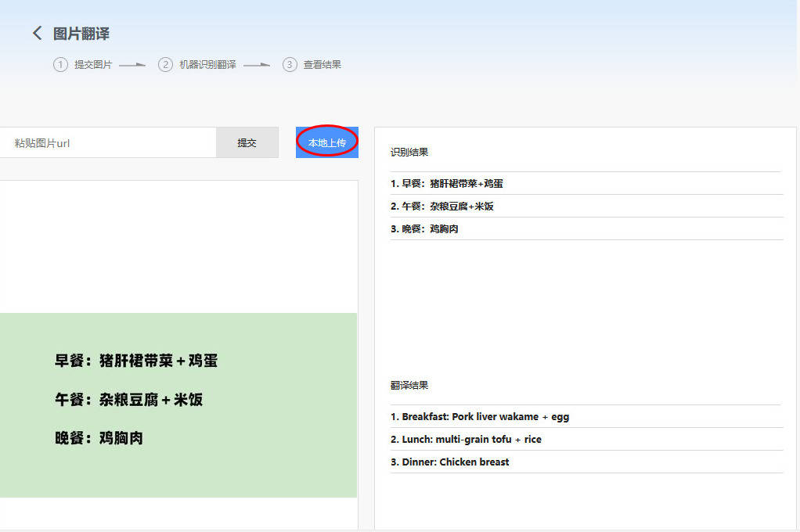Click the step 3 查看结果 circle indicator
This screenshot has width=800, height=532.
point(289,64)
